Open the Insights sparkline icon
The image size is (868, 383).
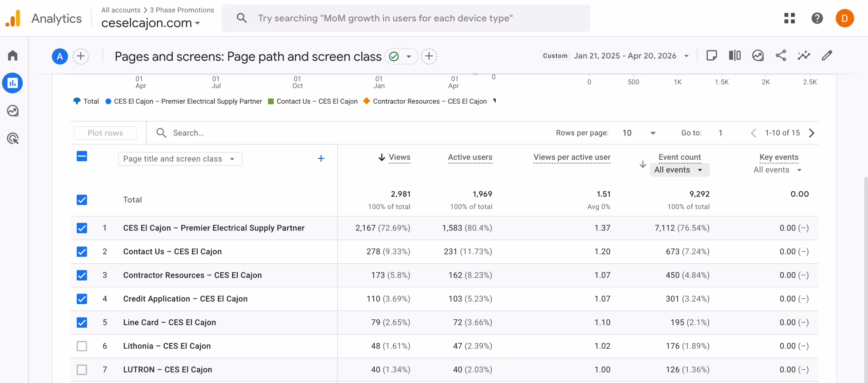[x=804, y=56]
